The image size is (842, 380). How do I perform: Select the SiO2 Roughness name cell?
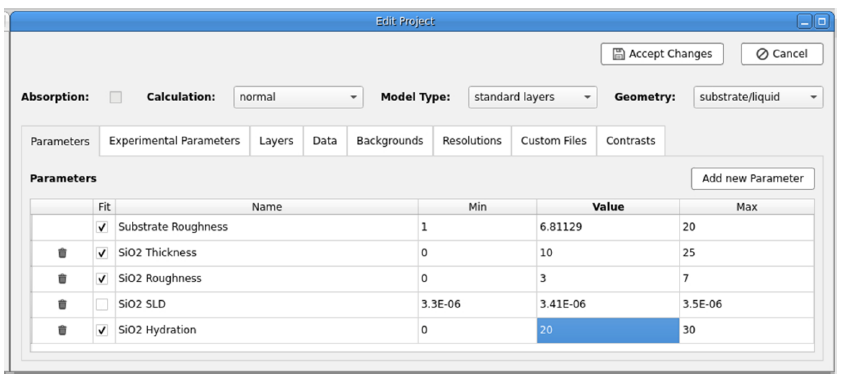[x=267, y=279]
